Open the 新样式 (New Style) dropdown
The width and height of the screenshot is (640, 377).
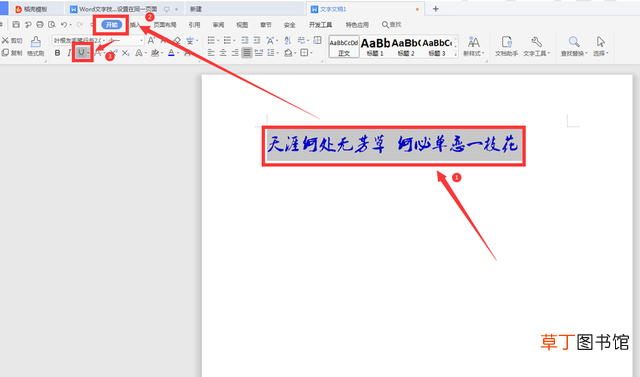(473, 46)
